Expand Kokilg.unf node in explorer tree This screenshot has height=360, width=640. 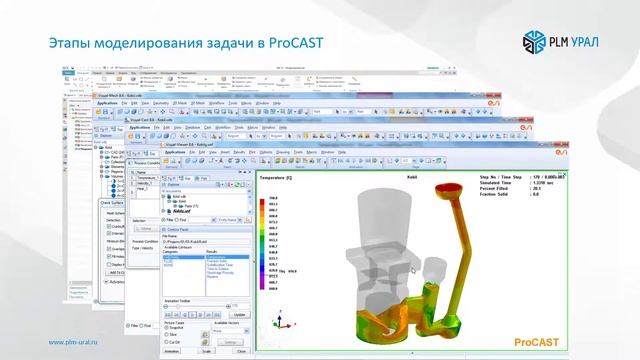(x=164, y=211)
